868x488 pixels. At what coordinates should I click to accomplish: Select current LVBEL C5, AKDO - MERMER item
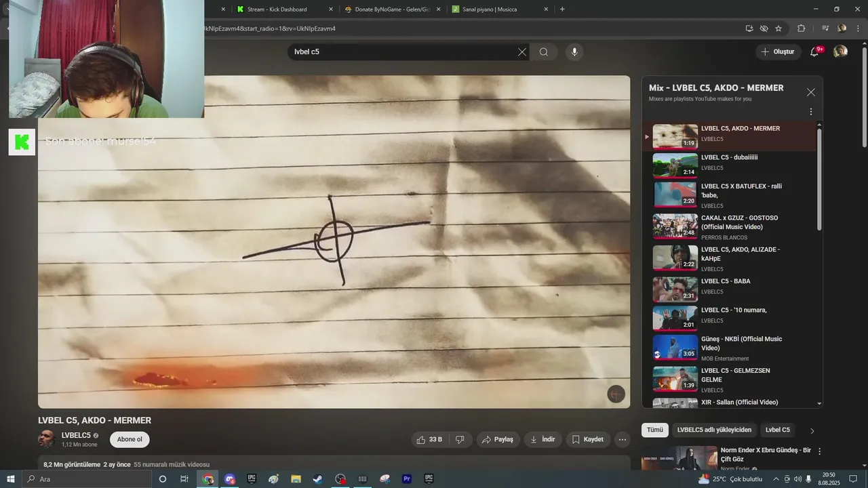point(729,136)
